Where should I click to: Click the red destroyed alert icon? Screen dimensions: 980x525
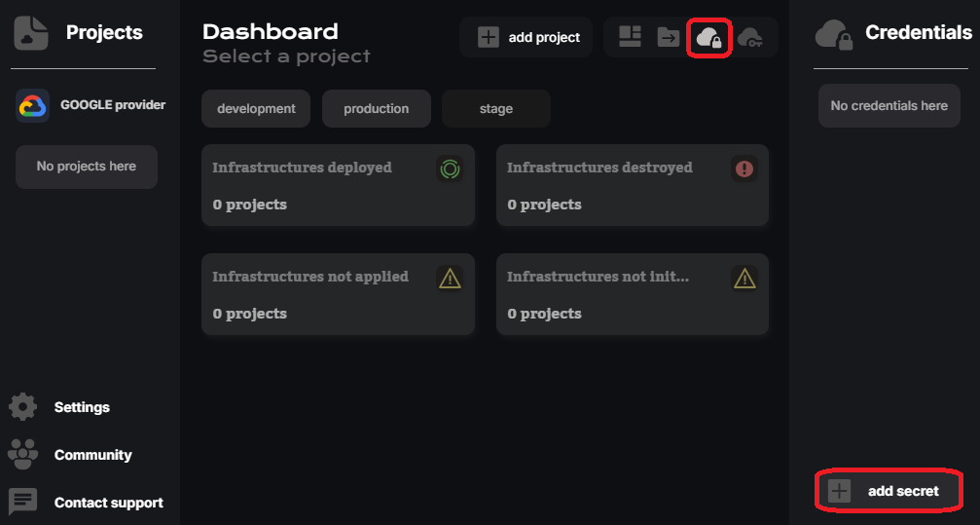click(744, 169)
